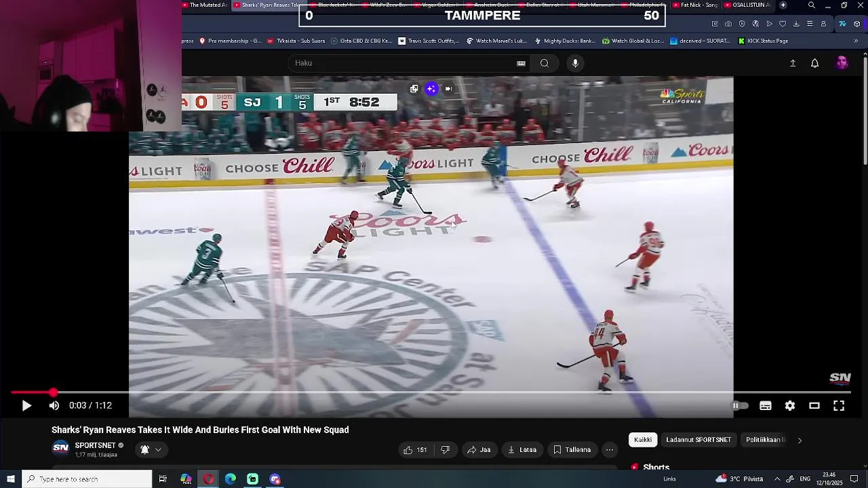Screen dimensions: 868x488
Task: Open a new browser tab
Action: point(783,5)
